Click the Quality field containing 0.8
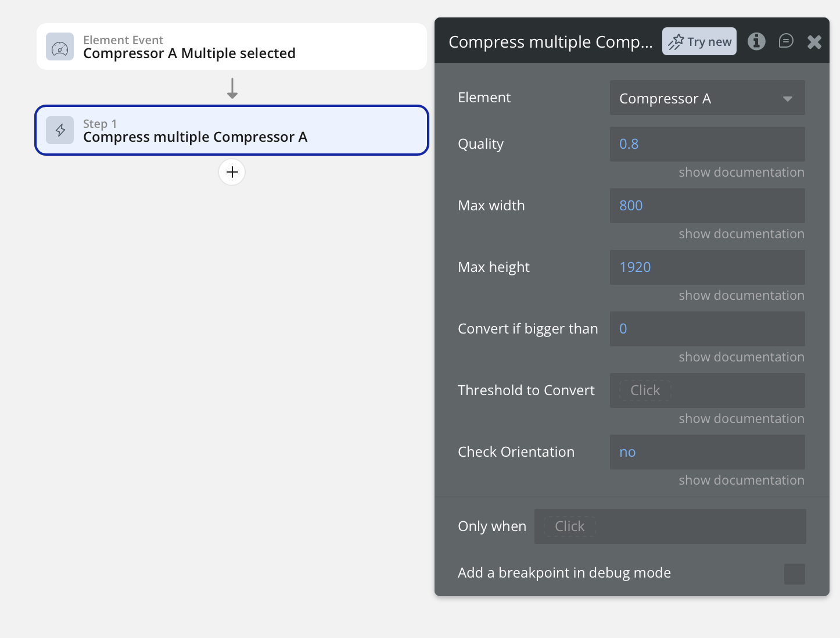The width and height of the screenshot is (840, 638). tap(707, 144)
